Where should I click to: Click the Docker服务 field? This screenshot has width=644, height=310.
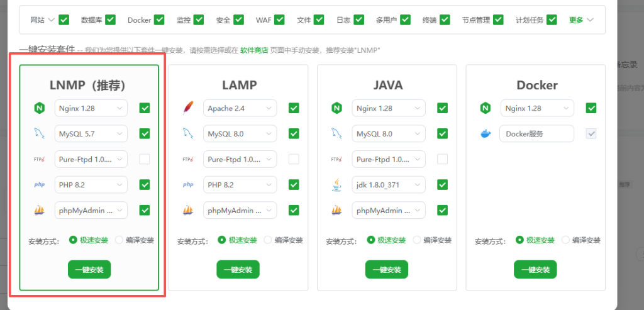537,133
